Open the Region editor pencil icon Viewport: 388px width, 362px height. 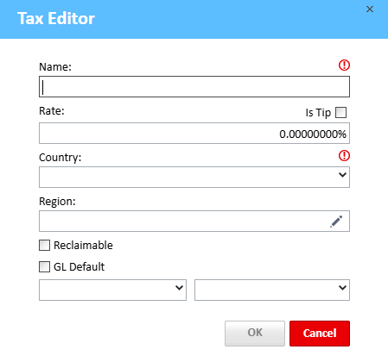336,221
